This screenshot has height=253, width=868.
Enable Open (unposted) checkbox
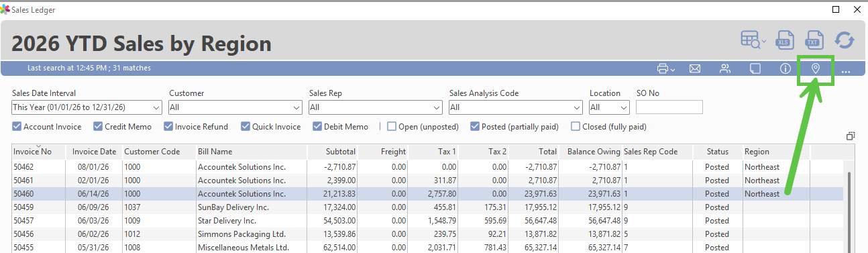pyautogui.click(x=392, y=126)
